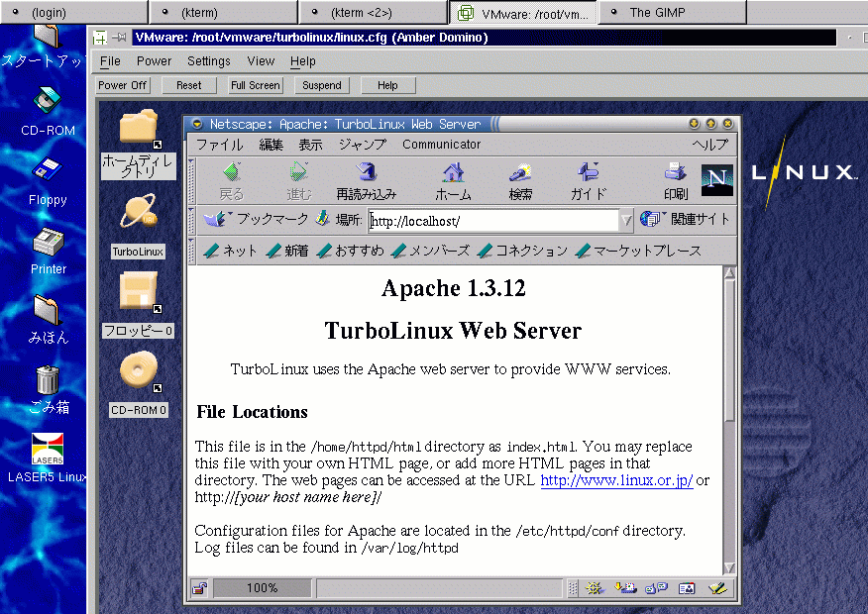Click VMware Reset button
868x614 pixels.
pyautogui.click(x=189, y=85)
